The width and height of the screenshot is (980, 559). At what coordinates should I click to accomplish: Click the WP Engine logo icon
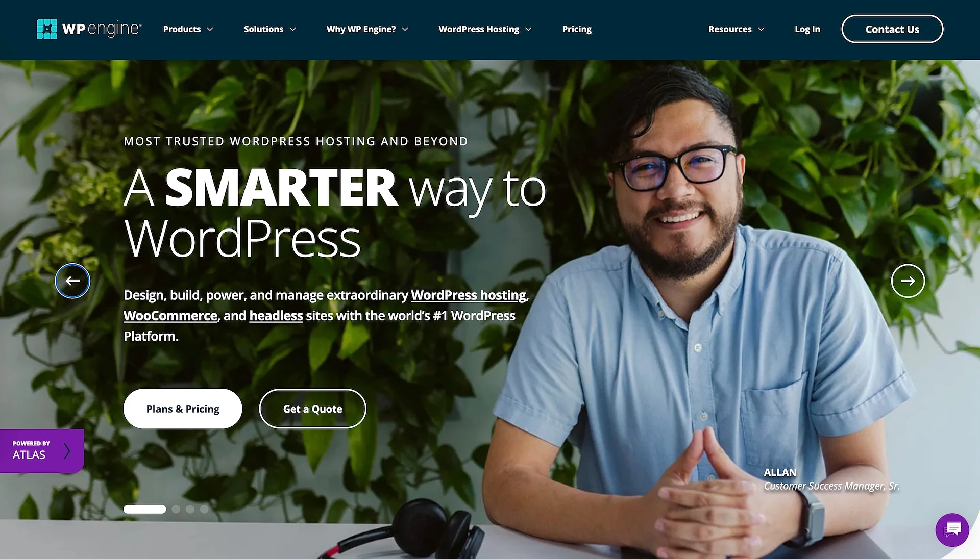point(46,28)
